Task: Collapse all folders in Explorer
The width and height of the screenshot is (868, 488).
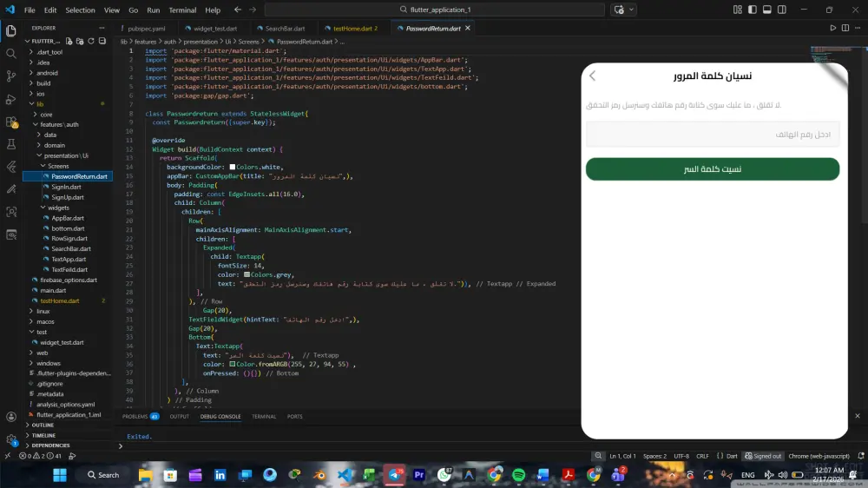Action: (x=102, y=41)
